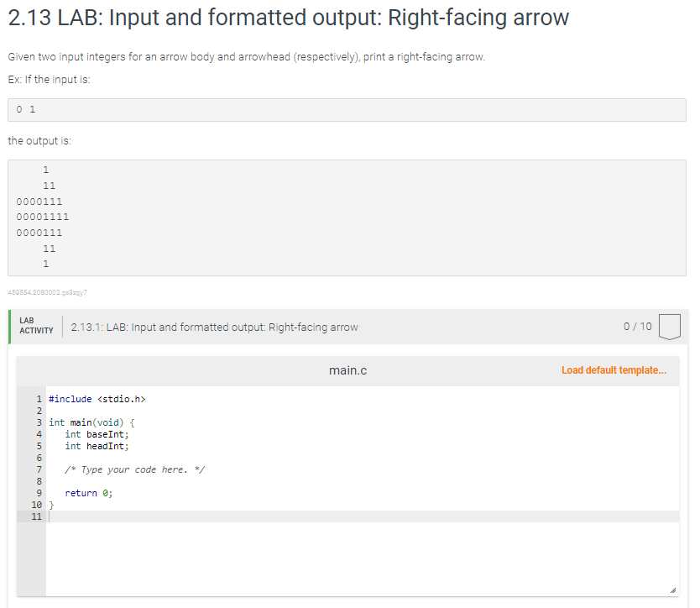Image resolution: width=700 pixels, height=608 pixels.
Task: Click line number 1 in the gutter
Action: click(x=38, y=399)
